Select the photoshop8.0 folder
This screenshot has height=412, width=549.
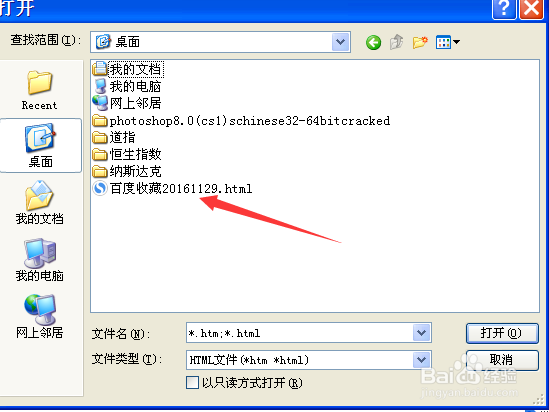(241, 121)
